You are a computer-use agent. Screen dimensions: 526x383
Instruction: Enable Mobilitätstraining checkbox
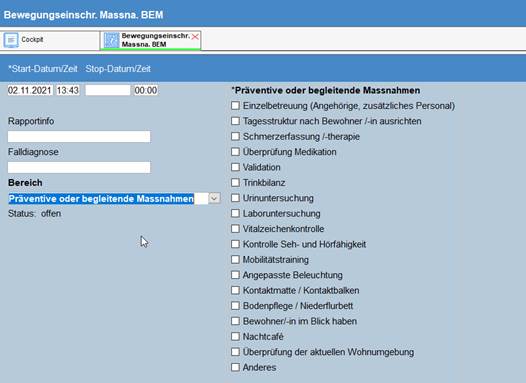click(235, 260)
